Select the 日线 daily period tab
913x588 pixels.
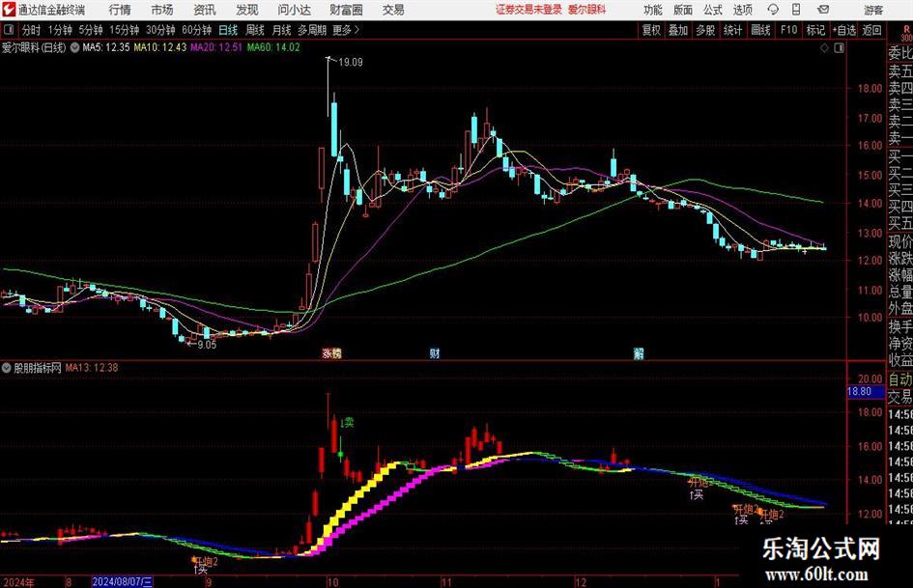tap(228, 30)
